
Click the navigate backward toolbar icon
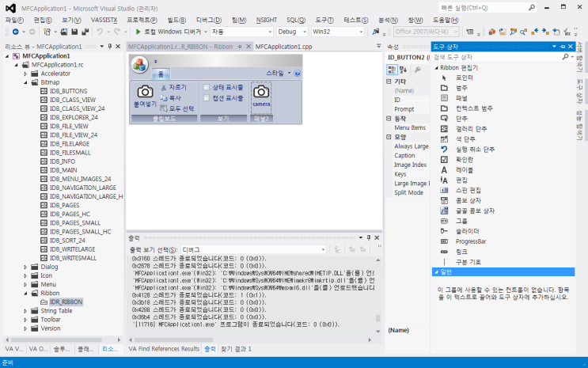[x=15, y=32]
